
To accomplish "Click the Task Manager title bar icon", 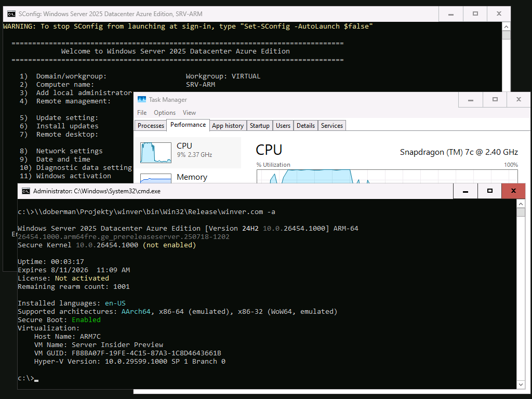I will point(141,99).
